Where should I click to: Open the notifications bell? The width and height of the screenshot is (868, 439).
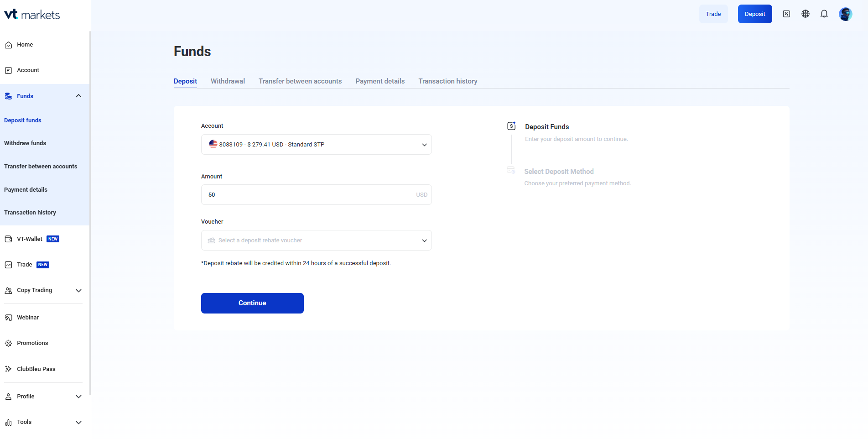[x=824, y=14]
